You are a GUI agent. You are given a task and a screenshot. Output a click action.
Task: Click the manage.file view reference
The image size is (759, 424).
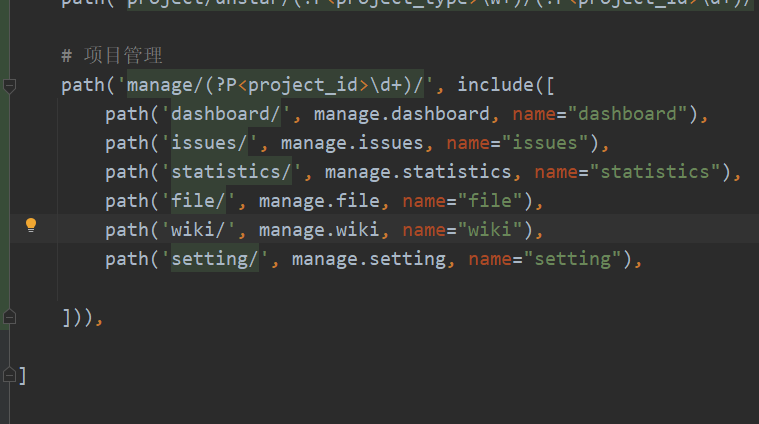[x=319, y=201]
